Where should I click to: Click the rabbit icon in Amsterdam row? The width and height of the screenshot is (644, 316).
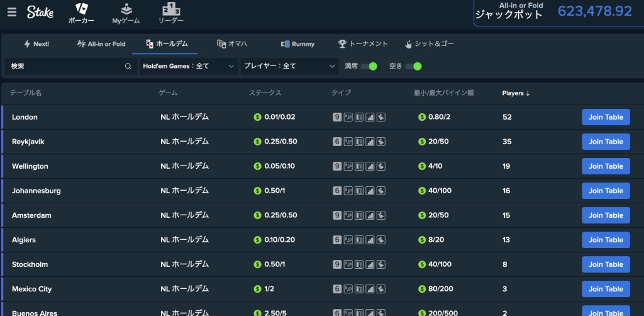[x=380, y=215]
